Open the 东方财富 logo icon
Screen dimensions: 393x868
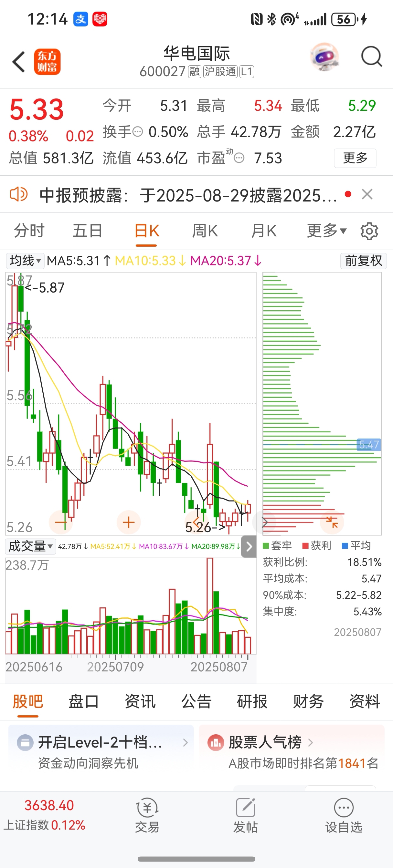47,62
